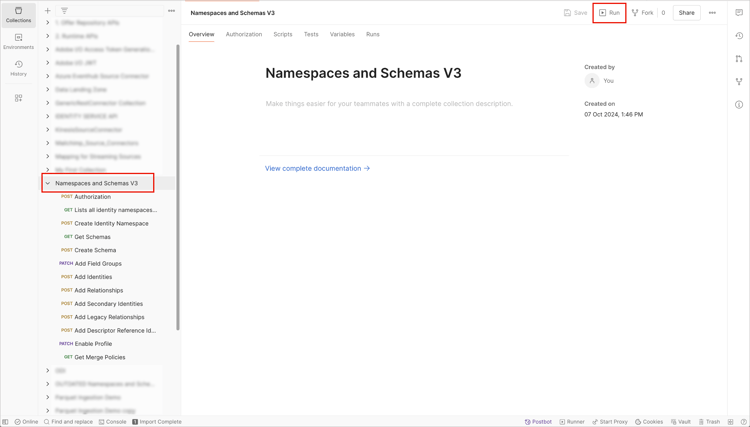Open View complete documentation link
Image resolution: width=750 pixels, height=427 pixels.
click(x=318, y=168)
